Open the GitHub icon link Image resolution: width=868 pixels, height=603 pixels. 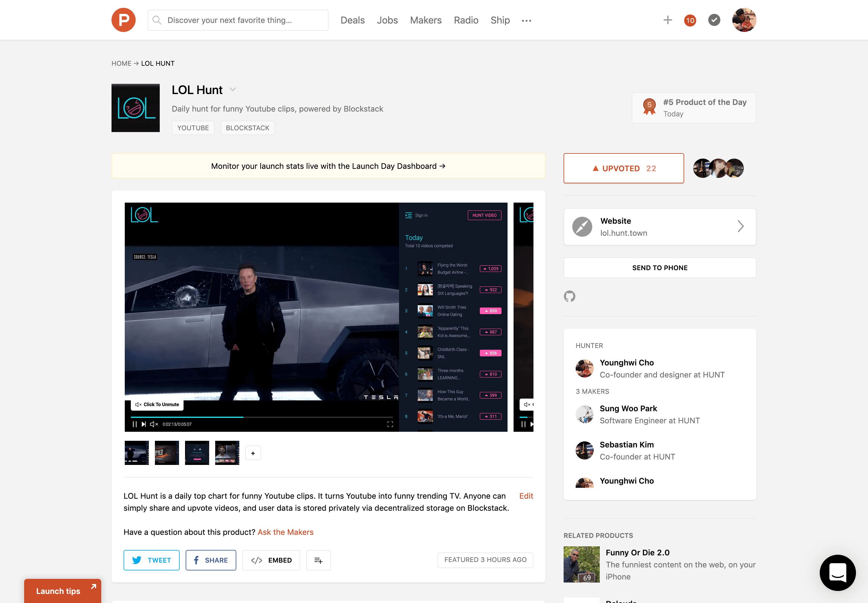click(x=570, y=297)
